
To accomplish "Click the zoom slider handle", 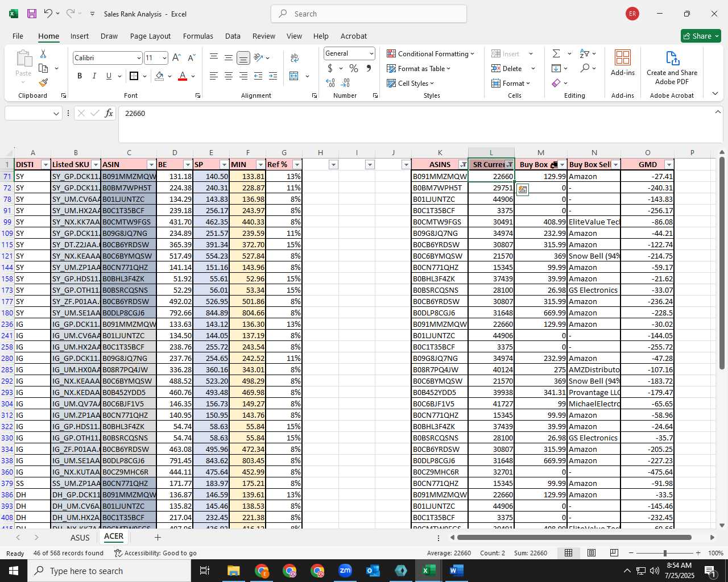I will [x=665, y=553].
